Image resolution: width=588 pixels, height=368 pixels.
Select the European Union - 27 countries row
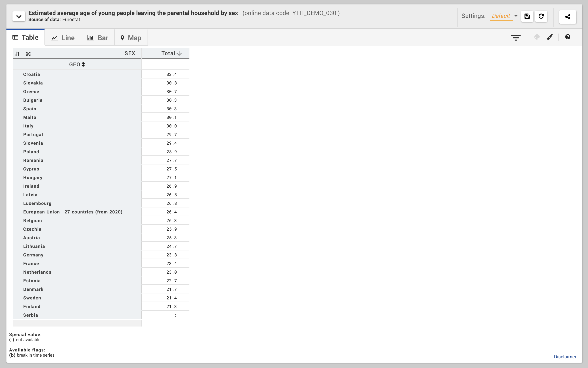[x=73, y=212]
